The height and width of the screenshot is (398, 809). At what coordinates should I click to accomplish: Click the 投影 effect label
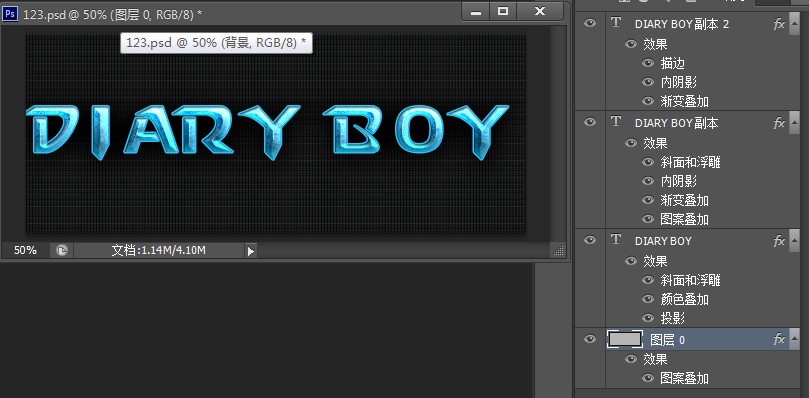click(672, 319)
